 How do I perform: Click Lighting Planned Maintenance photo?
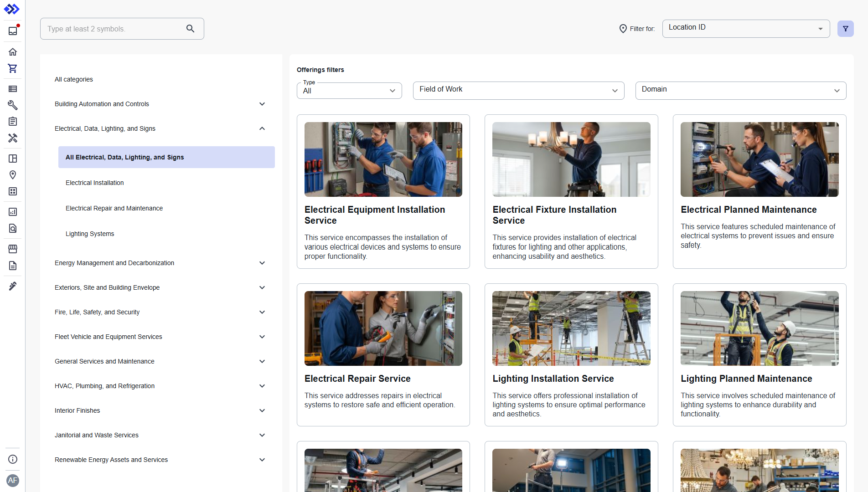pyautogui.click(x=759, y=328)
